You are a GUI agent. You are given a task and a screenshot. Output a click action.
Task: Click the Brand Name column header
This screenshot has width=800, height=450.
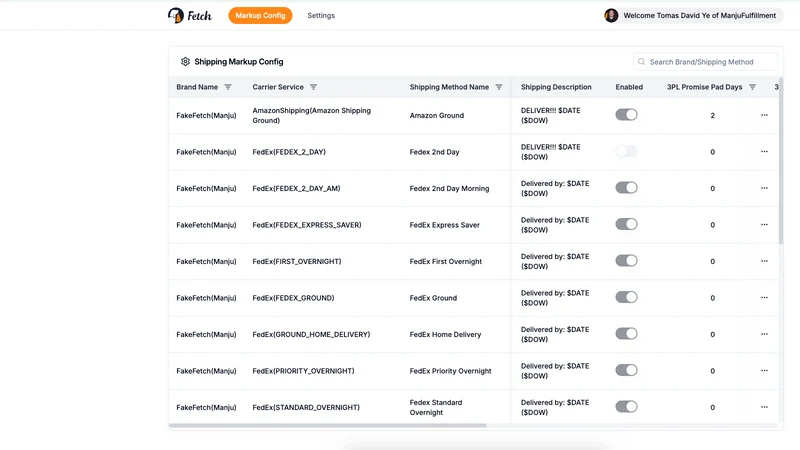click(197, 87)
